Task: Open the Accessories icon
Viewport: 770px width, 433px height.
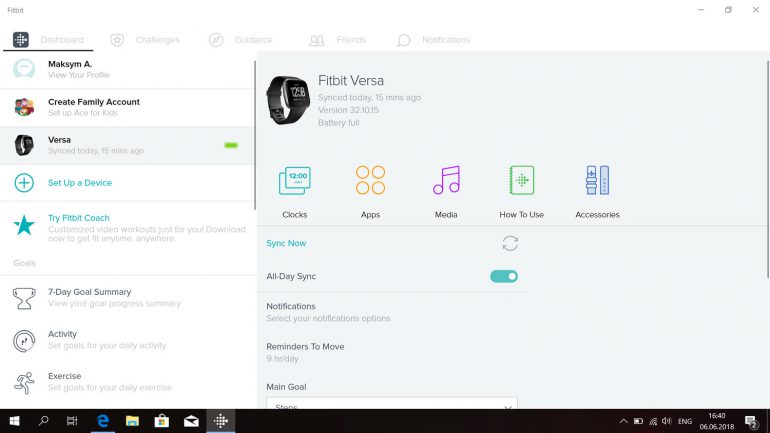Action: [597, 181]
